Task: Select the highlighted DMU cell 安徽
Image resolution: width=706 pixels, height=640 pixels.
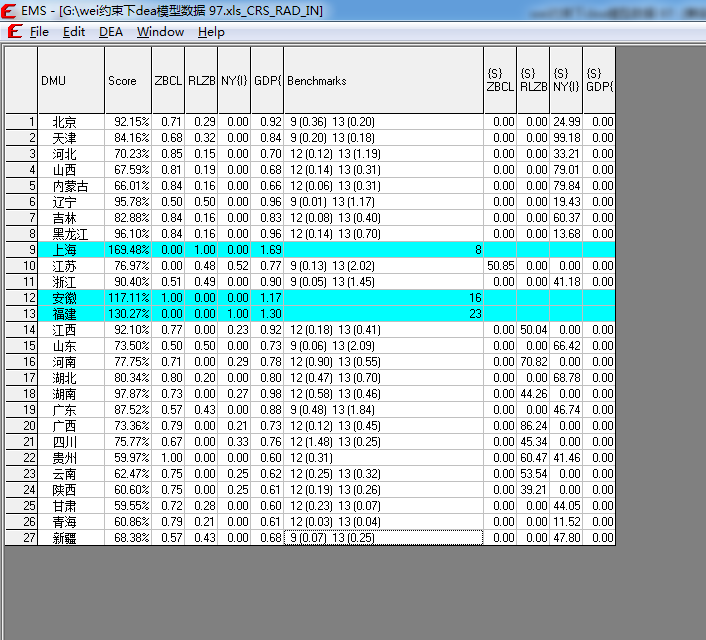Action: pos(71,298)
